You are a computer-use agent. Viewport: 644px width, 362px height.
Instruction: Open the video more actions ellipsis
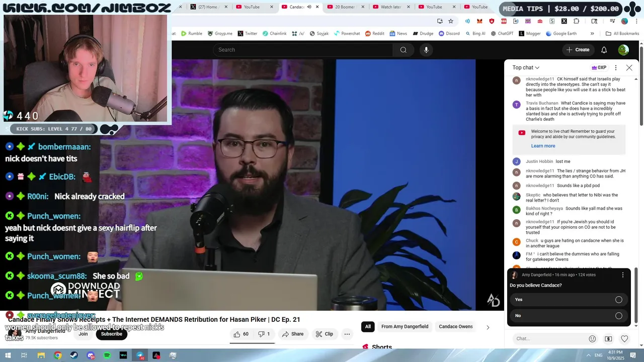click(x=347, y=334)
